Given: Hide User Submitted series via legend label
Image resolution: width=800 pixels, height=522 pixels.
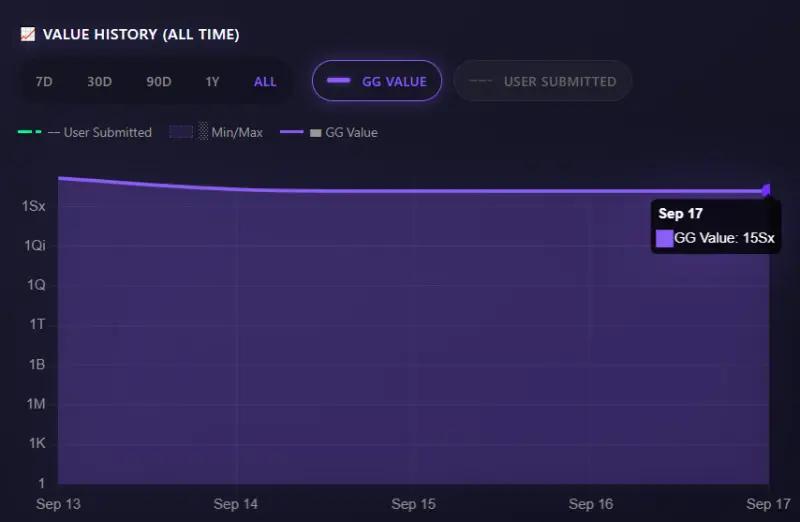Looking at the screenshot, I should tap(107, 132).
